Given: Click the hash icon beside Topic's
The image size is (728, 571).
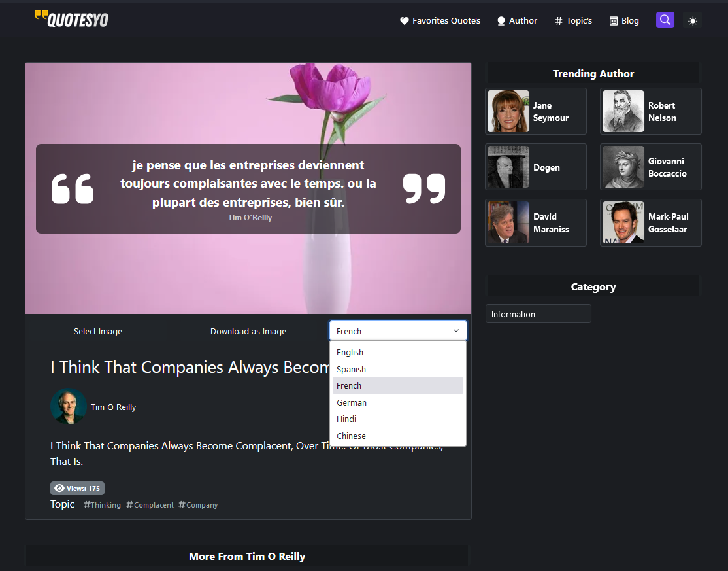Looking at the screenshot, I should coord(559,21).
